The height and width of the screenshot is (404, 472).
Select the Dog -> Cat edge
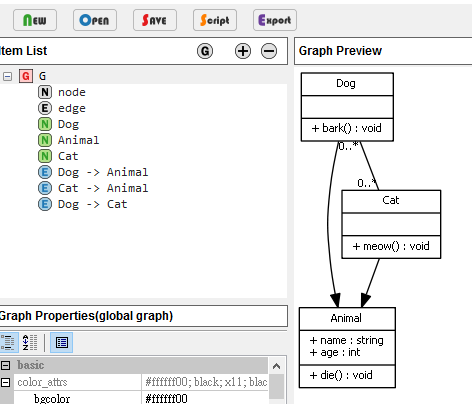(92, 204)
